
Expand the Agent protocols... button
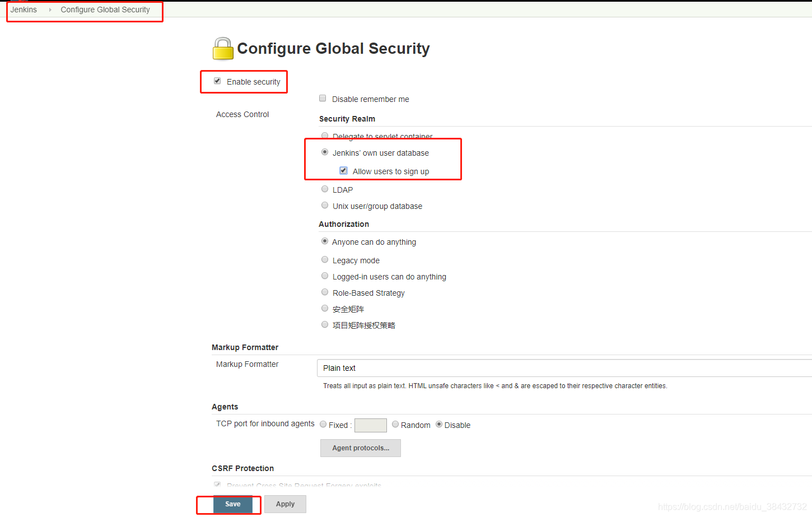tap(361, 448)
